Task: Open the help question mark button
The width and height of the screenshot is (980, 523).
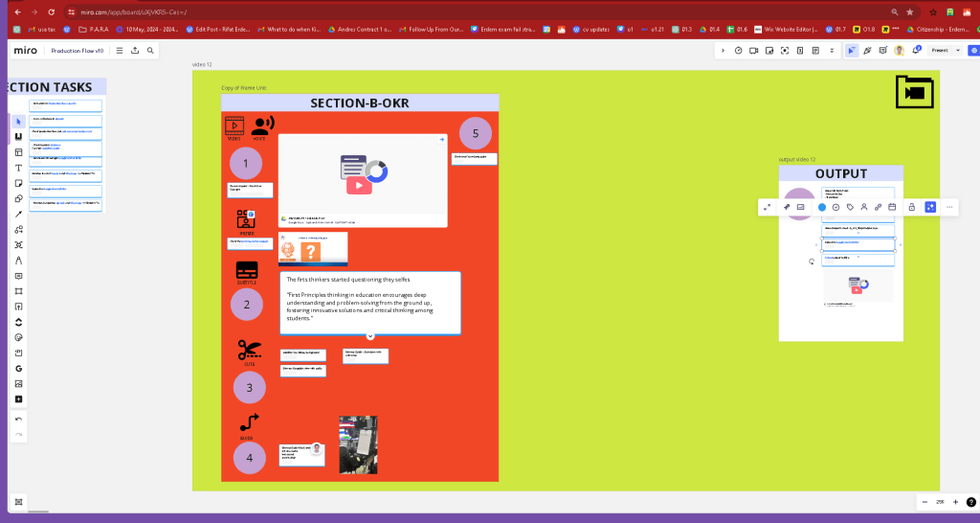Action: pos(970,502)
